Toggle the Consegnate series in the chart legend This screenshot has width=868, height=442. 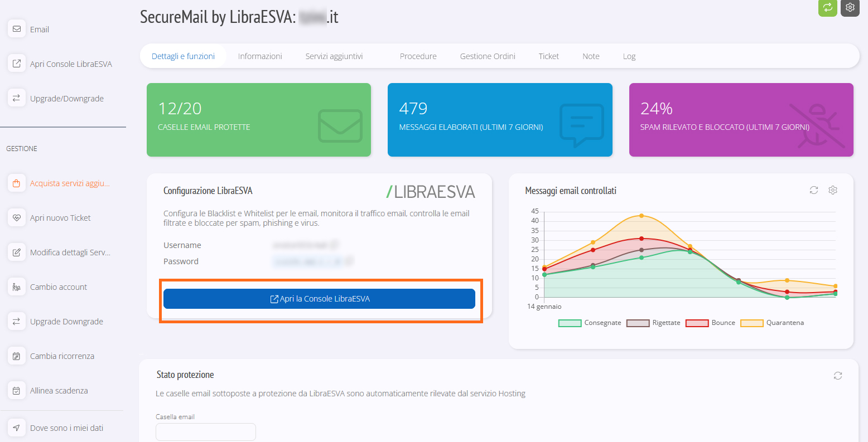point(590,323)
